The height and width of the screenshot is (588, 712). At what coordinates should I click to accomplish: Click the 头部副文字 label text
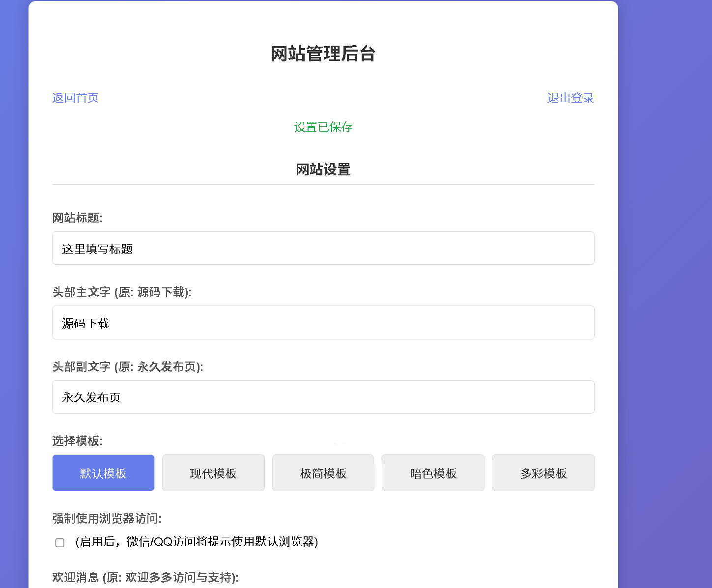[127, 367]
